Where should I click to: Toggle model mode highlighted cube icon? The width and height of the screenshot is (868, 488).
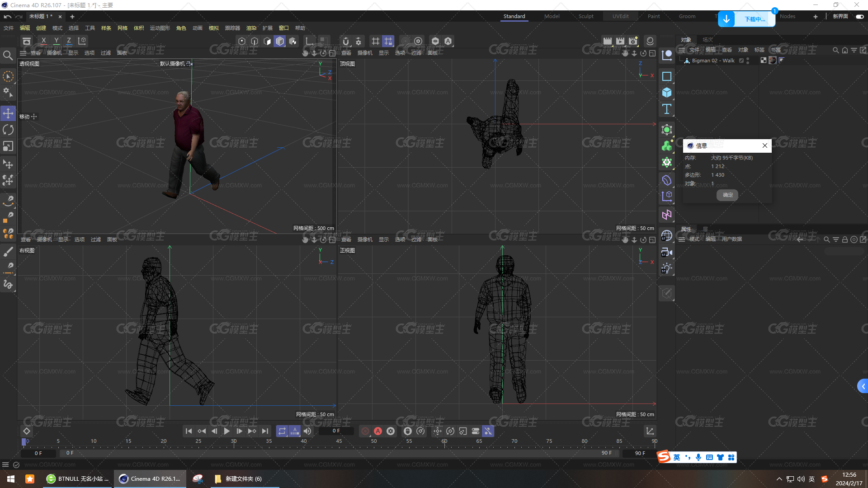pos(280,41)
